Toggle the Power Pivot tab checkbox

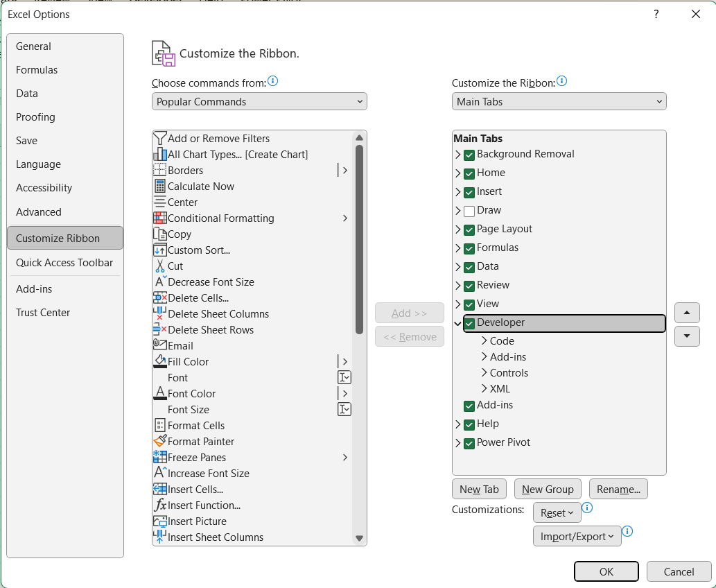[x=469, y=443]
